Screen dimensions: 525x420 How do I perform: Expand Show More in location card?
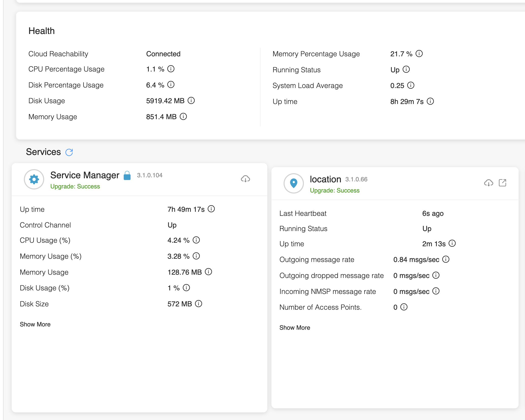pyautogui.click(x=295, y=328)
